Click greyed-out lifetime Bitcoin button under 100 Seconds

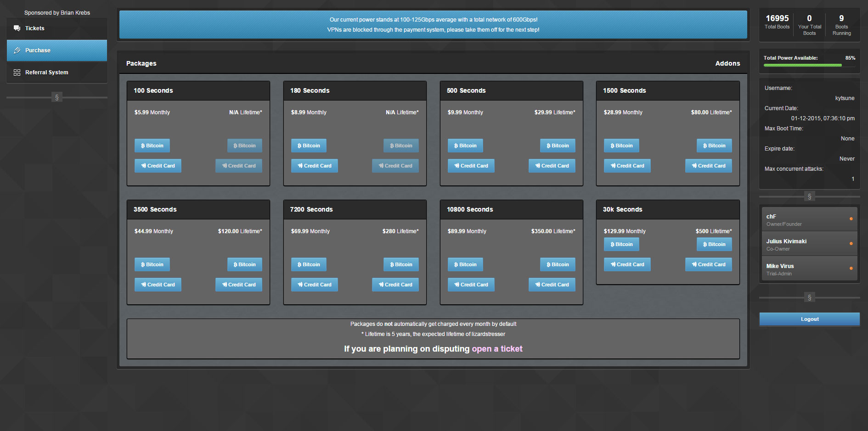245,146
